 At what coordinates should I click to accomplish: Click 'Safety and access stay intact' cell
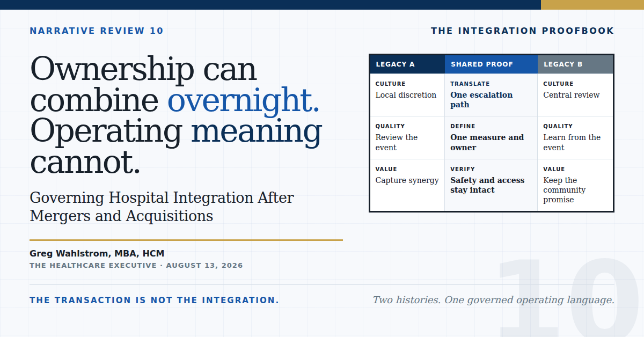point(491,185)
